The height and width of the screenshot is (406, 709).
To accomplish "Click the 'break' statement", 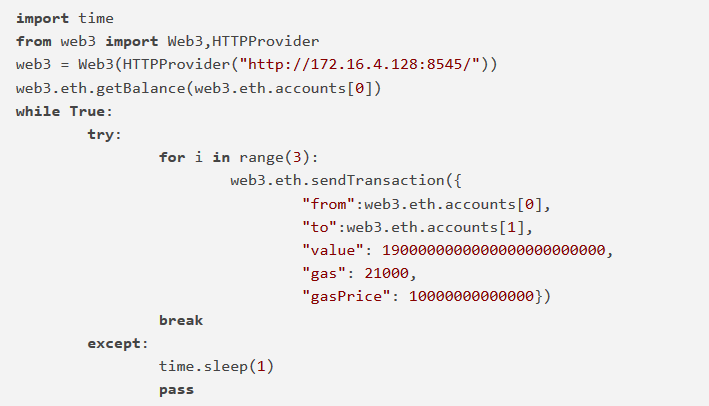I will pos(181,320).
